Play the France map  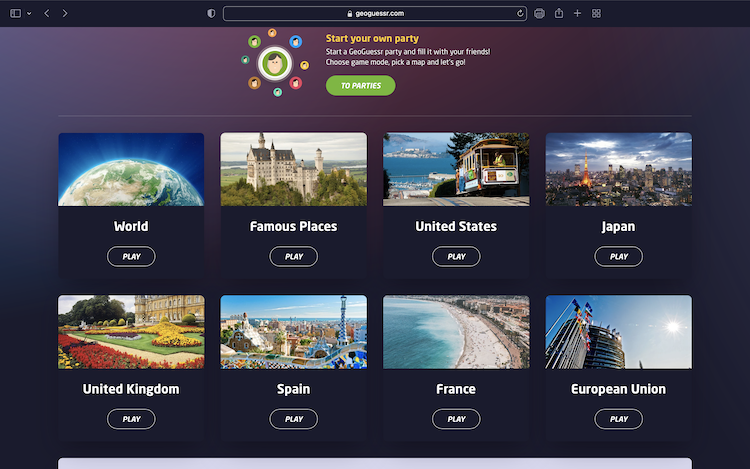pyautogui.click(x=456, y=419)
